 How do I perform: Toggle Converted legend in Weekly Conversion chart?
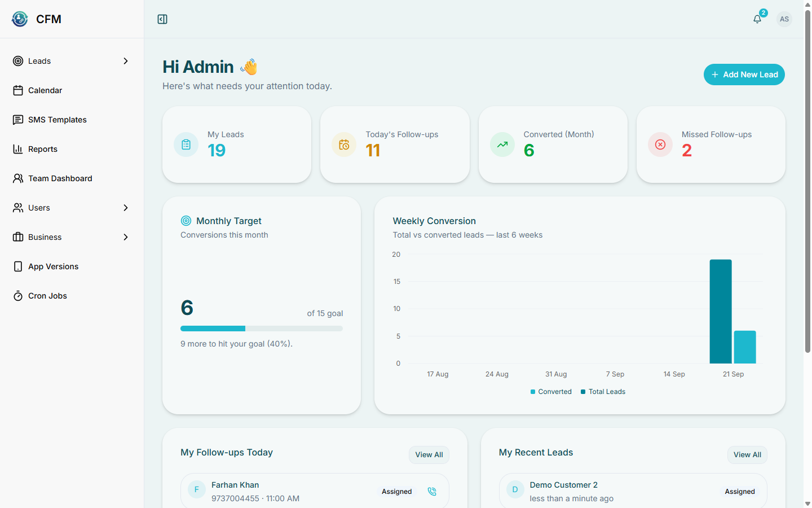click(551, 392)
